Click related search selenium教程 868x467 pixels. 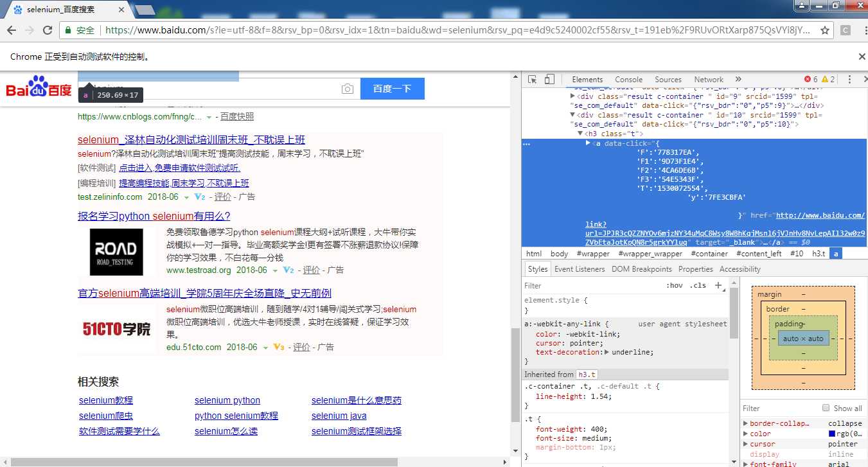[x=106, y=400]
